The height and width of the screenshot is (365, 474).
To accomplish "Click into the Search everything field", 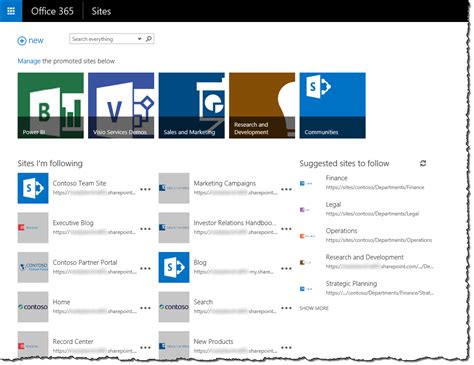I will click(x=103, y=39).
